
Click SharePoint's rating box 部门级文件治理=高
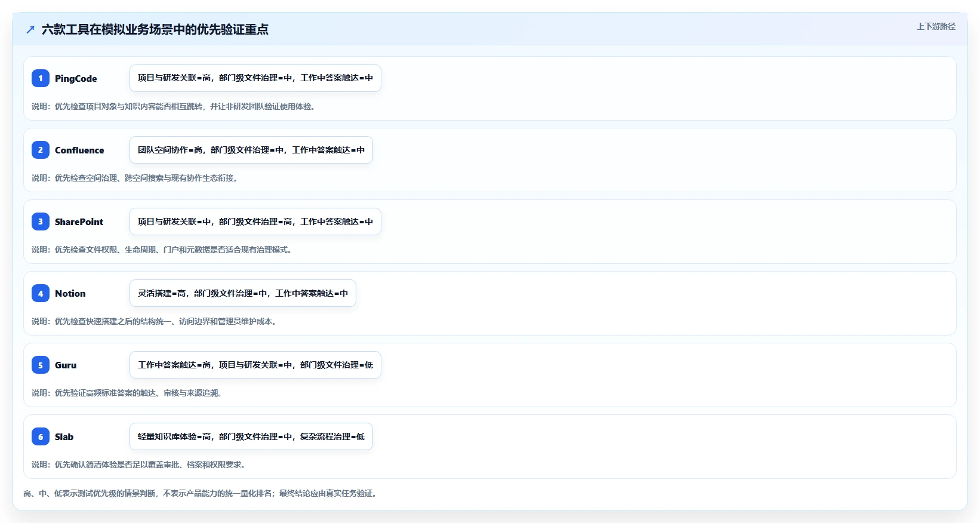255,221
